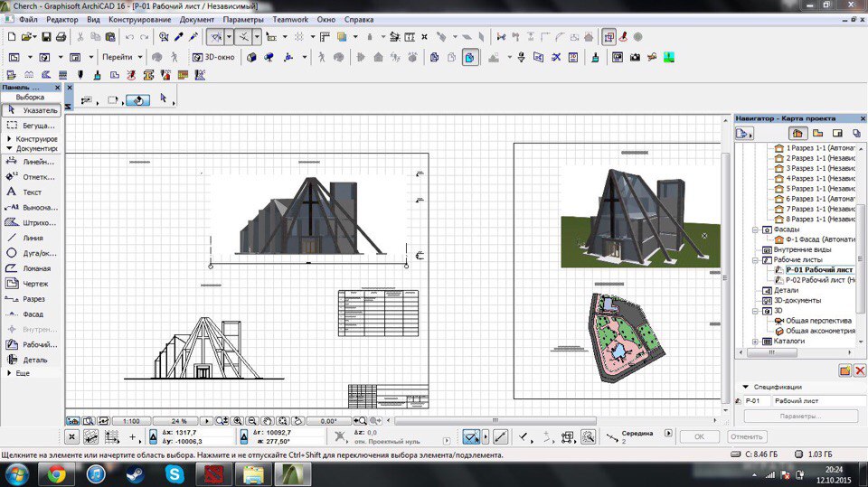Toggle the Marquee running frame tool
Image resolution: width=868 pixels, height=487 pixels.
click(x=31, y=126)
